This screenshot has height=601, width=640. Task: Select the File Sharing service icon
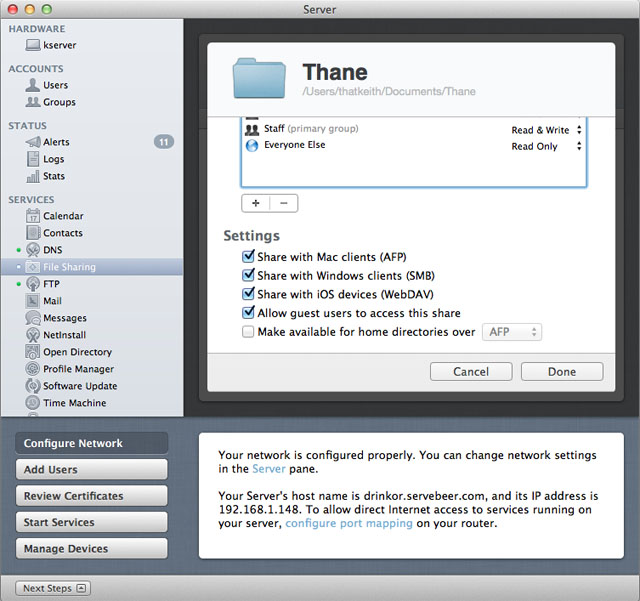(33, 267)
